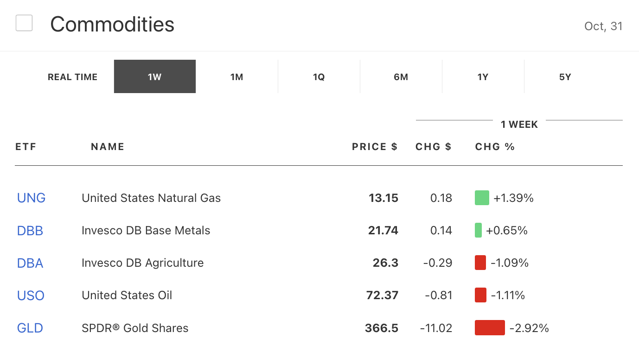
Task: Sort by CHG $ column header
Action: 433,147
